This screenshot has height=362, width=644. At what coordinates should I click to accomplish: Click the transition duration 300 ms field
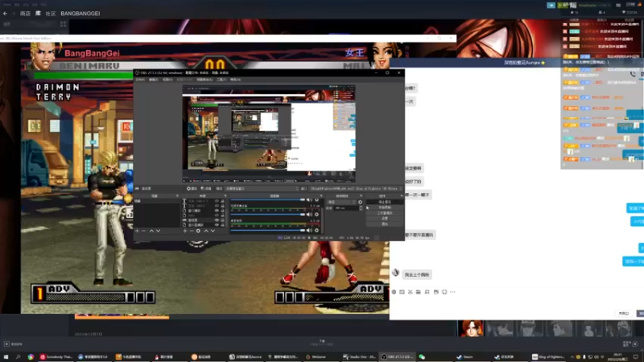[346, 208]
